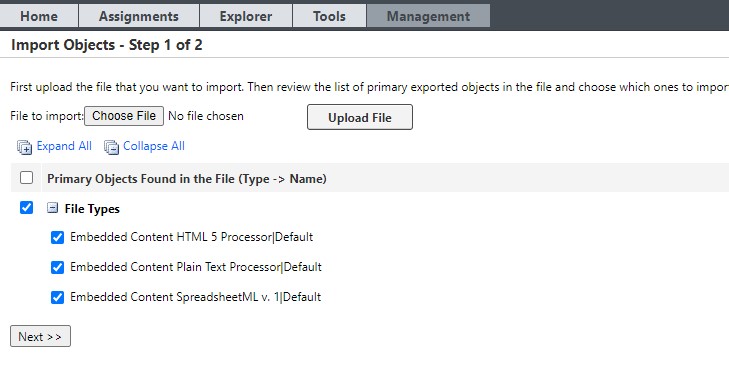The height and width of the screenshot is (365, 729).
Task: Click the Choose File button
Action: tap(124, 116)
